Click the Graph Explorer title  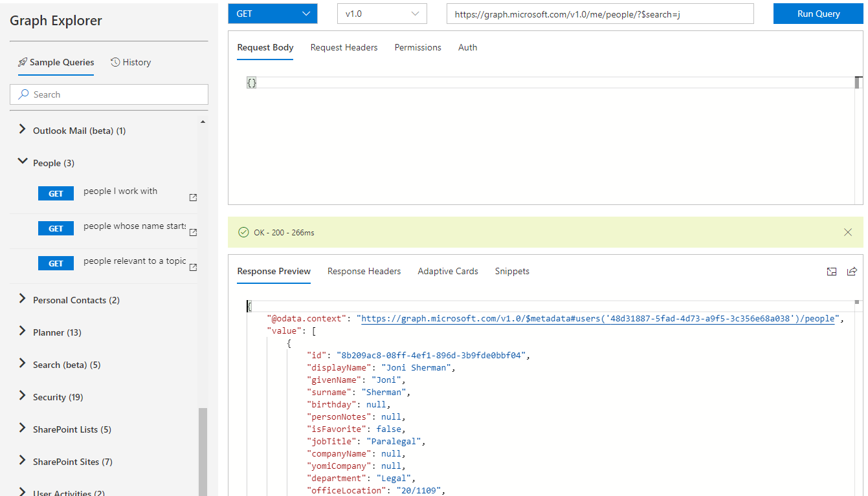(x=56, y=21)
